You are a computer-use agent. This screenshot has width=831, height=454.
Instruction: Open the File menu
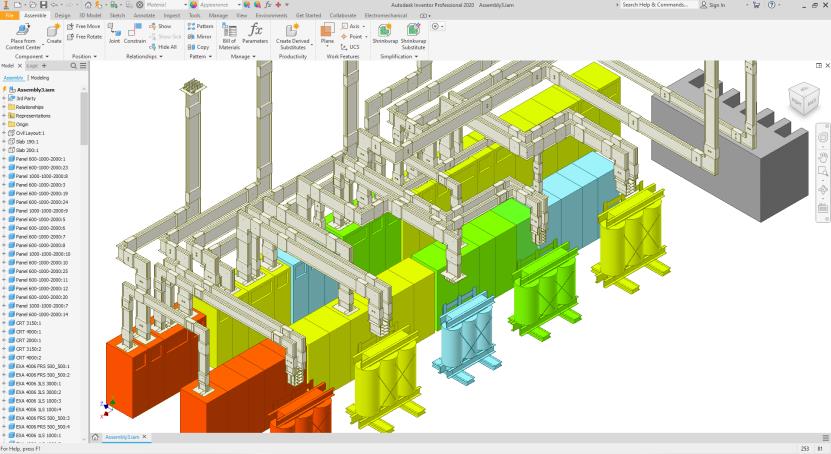(x=9, y=16)
